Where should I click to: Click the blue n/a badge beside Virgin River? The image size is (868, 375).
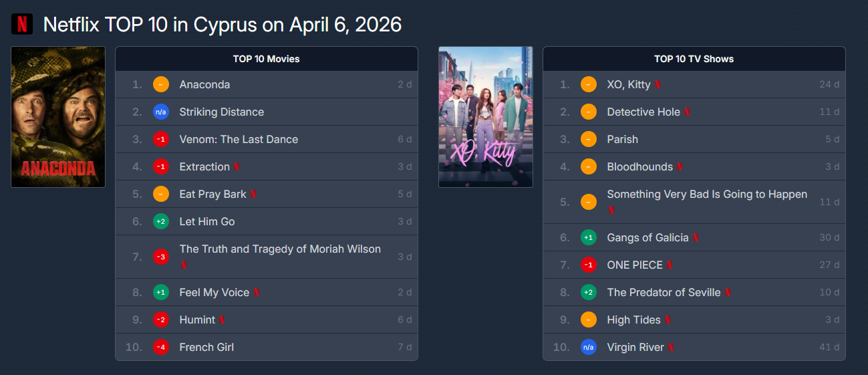[x=588, y=347]
